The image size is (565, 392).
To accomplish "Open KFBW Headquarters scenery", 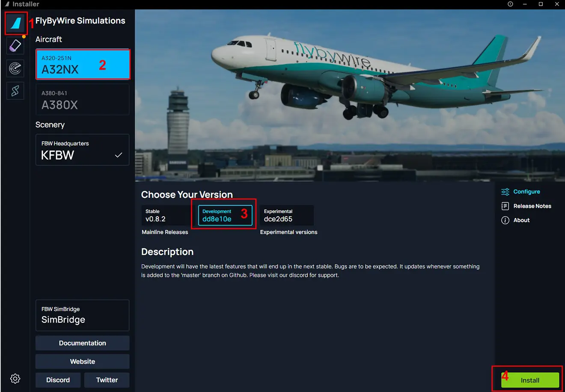I will (x=83, y=150).
